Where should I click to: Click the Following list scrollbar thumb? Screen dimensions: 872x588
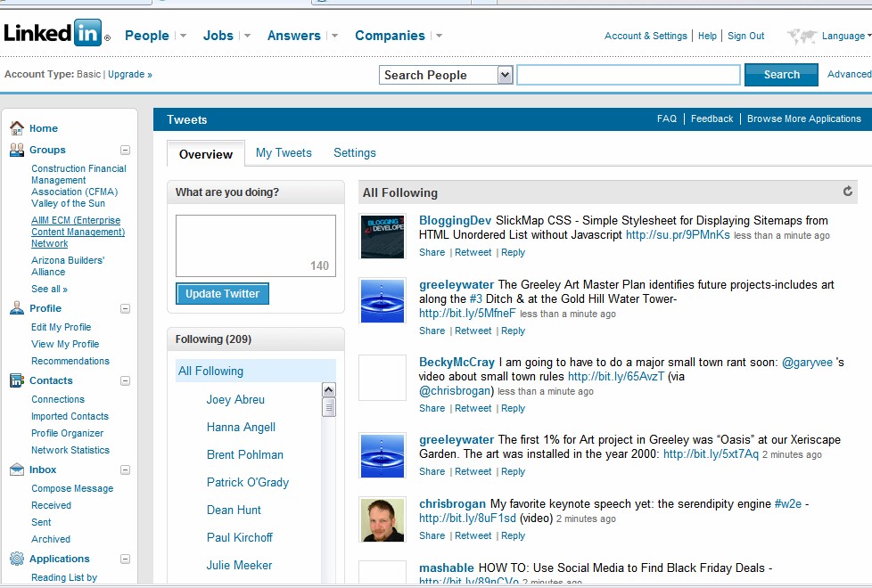(x=329, y=407)
